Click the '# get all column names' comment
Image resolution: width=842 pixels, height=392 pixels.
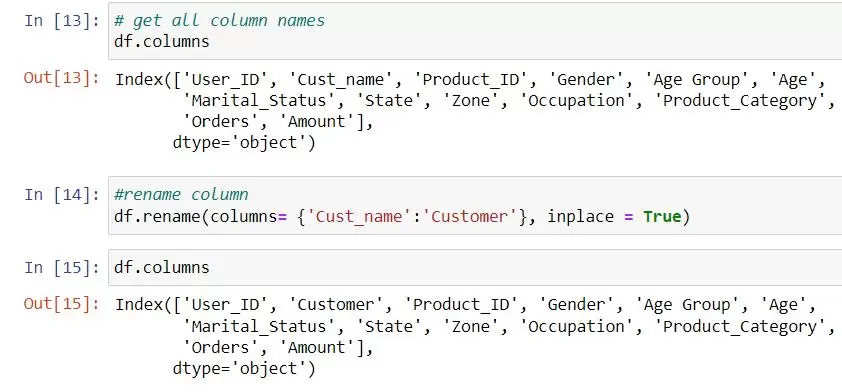[x=220, y=21]
